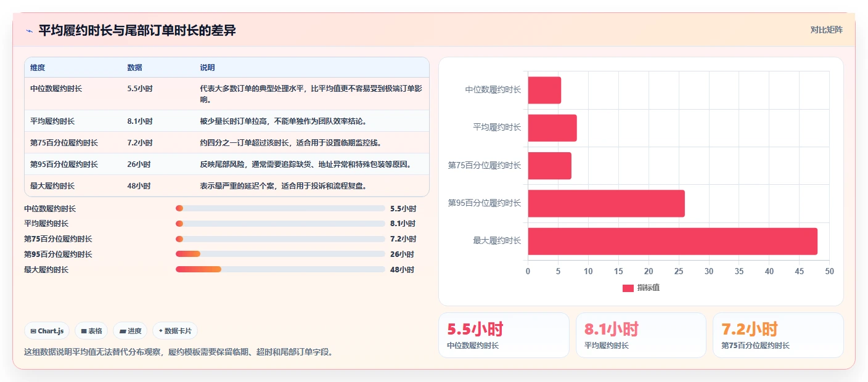Click the 48小时 value beside progress bar
The width and height of the screenshot is (868, 382).
[x=402, y=269]
